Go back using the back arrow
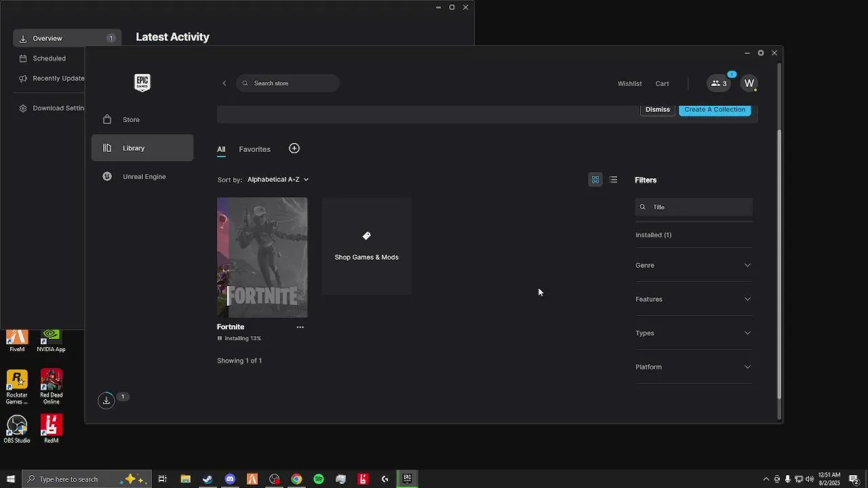 click(x=224, y=83)
